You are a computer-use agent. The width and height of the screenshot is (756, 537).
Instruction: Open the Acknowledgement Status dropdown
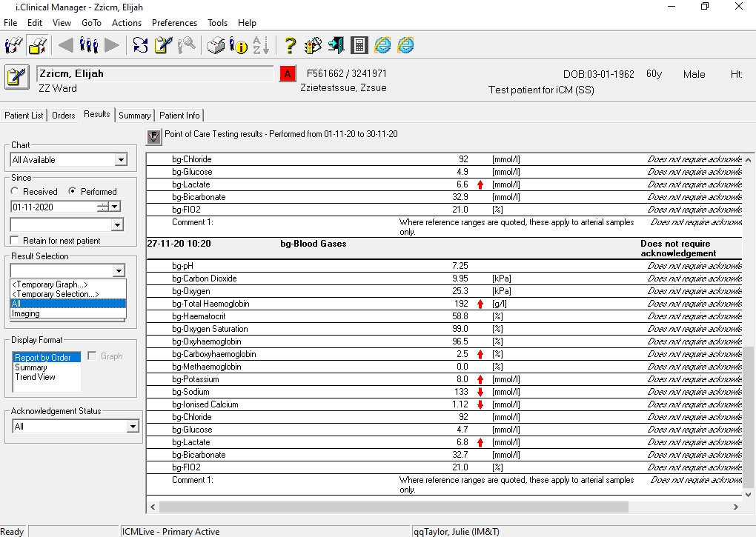tap(133, 426)
